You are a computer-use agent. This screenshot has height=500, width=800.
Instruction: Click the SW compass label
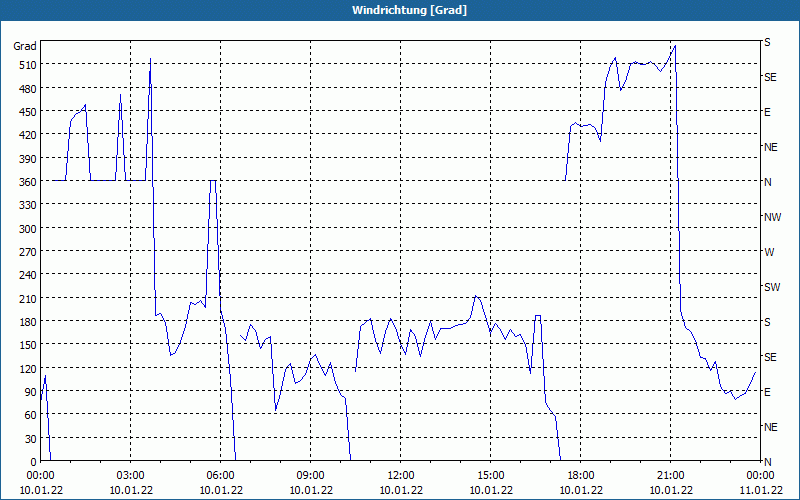point(772,287)
